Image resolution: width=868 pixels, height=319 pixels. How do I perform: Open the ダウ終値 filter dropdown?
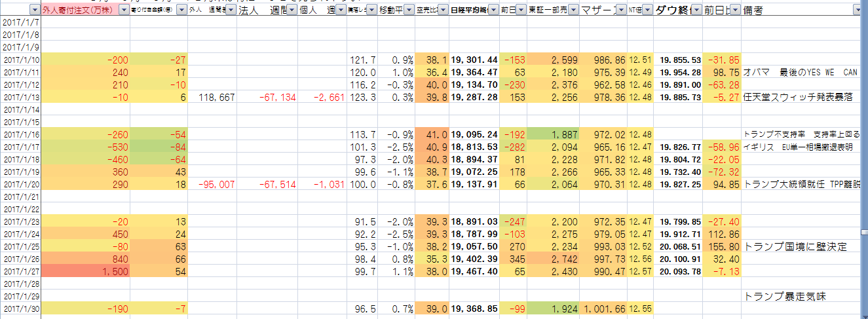click(x=696, y=10)
